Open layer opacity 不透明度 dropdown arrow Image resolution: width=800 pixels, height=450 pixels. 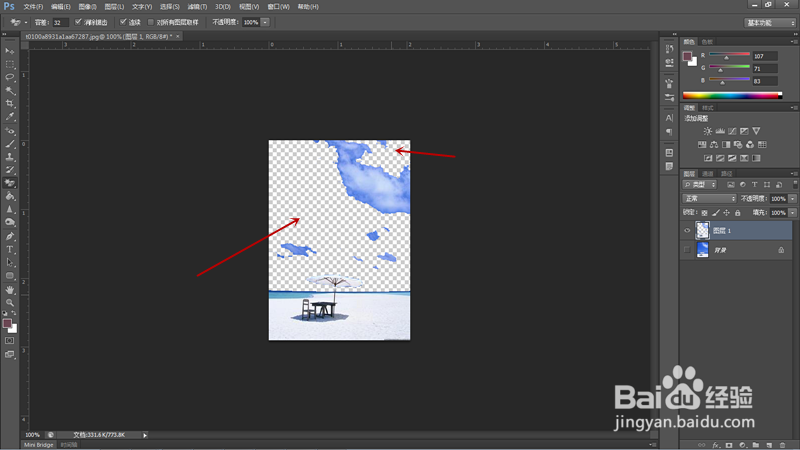click(x=793, y=198)
